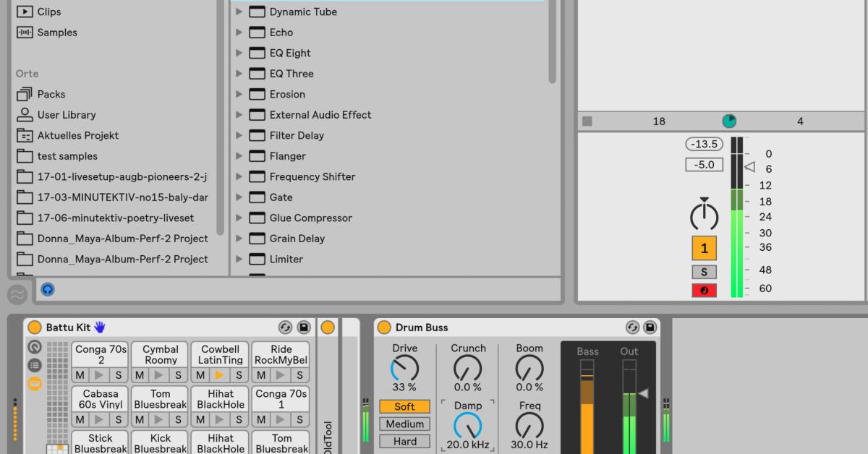Expand the EQ Eight entry
This screenshot has height=454, width=868.
(x=239, y=53)
